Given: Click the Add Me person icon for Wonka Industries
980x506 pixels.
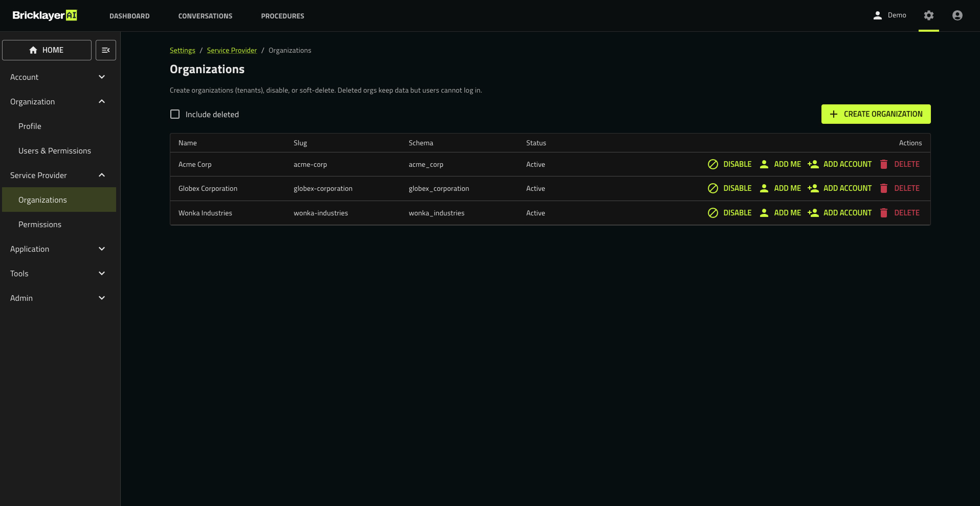Looking at the screenshot, I should point(764,213).
